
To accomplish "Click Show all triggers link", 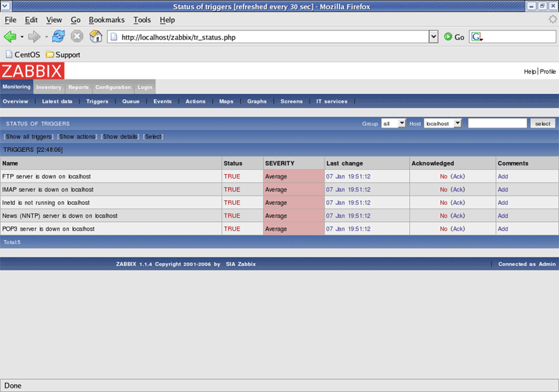I will click(x=29, y=136).
